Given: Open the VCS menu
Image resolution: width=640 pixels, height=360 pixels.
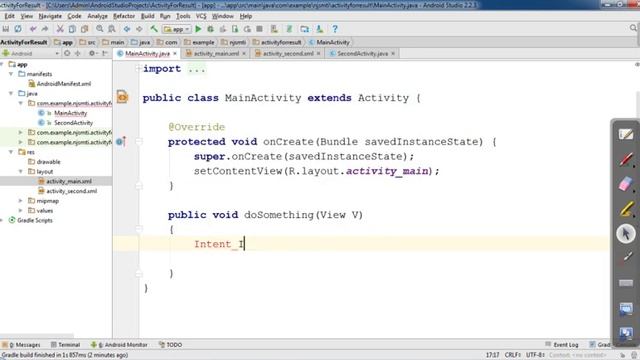Looking at the screenshot, I should (201, 16).
